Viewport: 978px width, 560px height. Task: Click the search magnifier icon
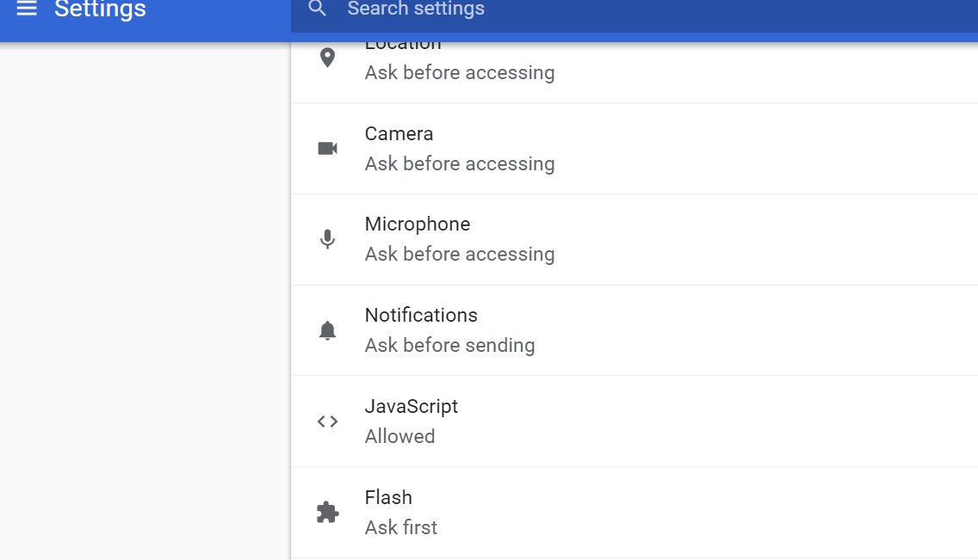click(318, 9)
